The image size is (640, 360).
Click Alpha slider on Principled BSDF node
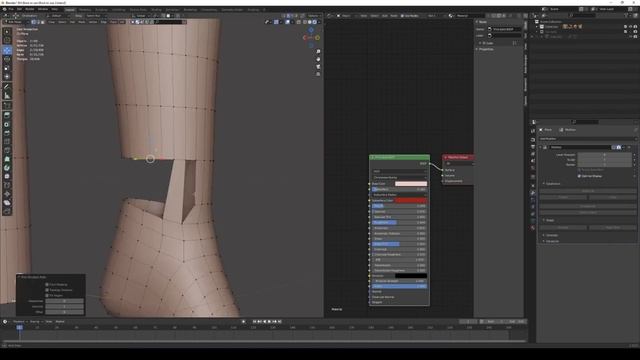click(399, 286)
